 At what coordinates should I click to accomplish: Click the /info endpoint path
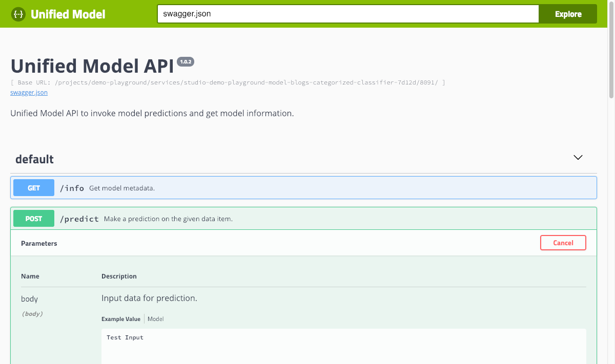tap(72, 188)
